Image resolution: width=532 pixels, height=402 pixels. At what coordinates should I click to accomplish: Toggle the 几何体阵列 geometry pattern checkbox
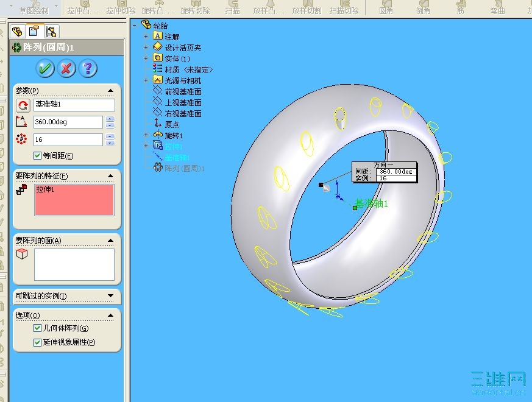click(x=37, y=328)
